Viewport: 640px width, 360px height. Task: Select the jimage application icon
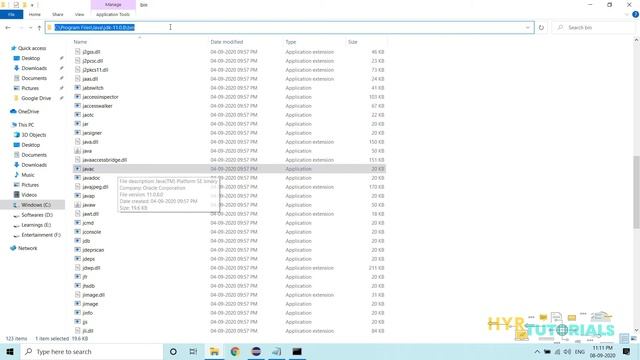point(78,304)
